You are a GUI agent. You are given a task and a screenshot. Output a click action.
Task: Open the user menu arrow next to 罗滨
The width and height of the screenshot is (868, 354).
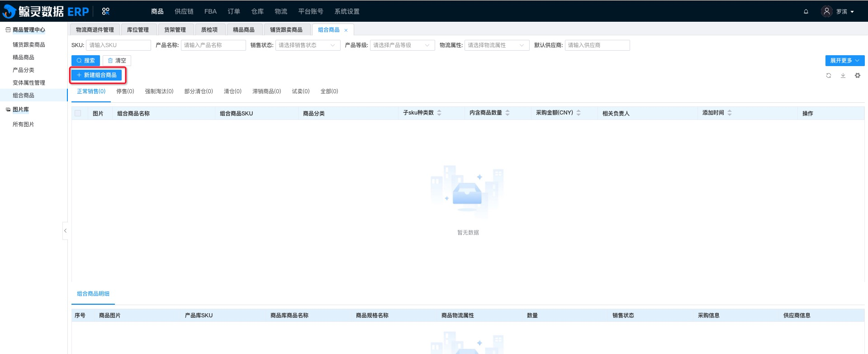pyautogui.click(x=852, y=12)
